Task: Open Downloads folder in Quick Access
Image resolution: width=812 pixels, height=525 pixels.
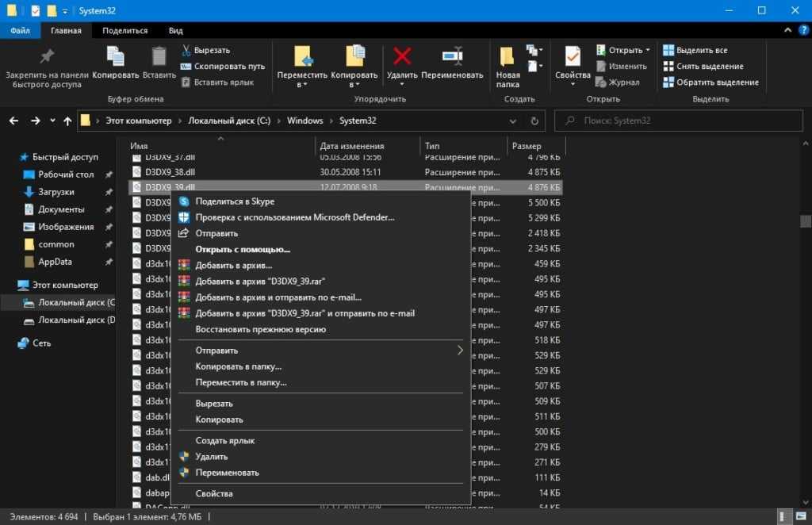Action: [56, 192]
